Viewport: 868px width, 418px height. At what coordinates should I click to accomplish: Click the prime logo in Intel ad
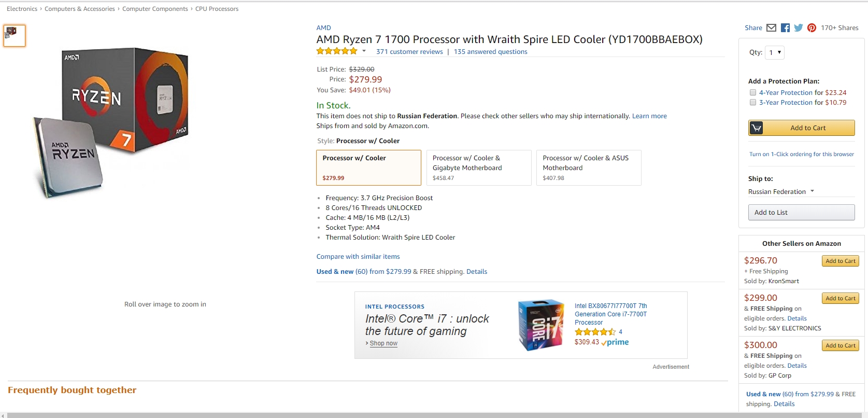pos(615,342)
